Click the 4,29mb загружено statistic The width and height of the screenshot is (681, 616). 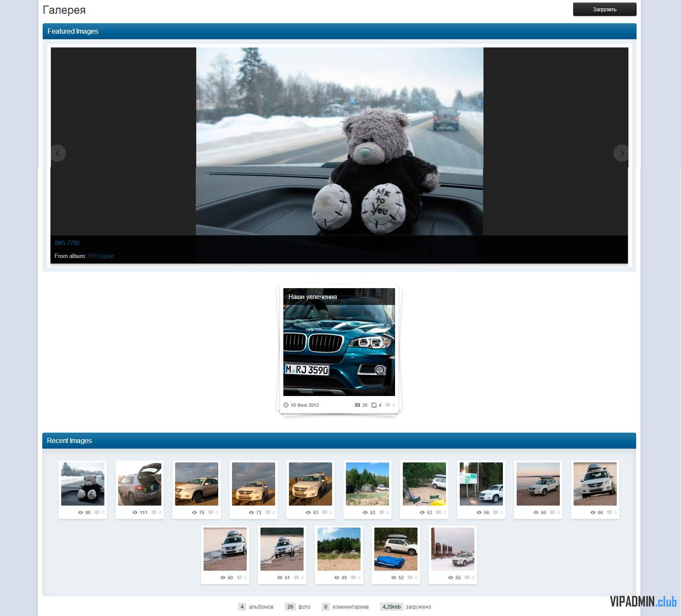[x=406, y=607]
